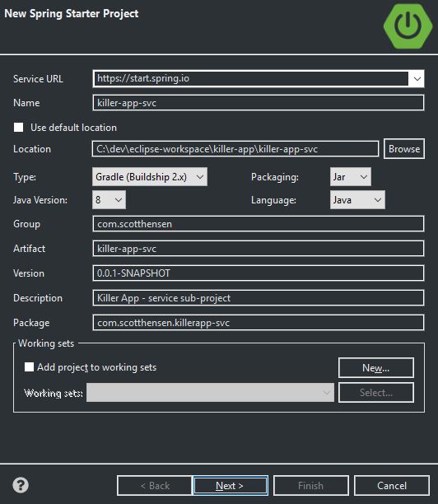This screenshot has width=438, height=504.
Task: Click the New... working set button
Action: click(376, 368)
